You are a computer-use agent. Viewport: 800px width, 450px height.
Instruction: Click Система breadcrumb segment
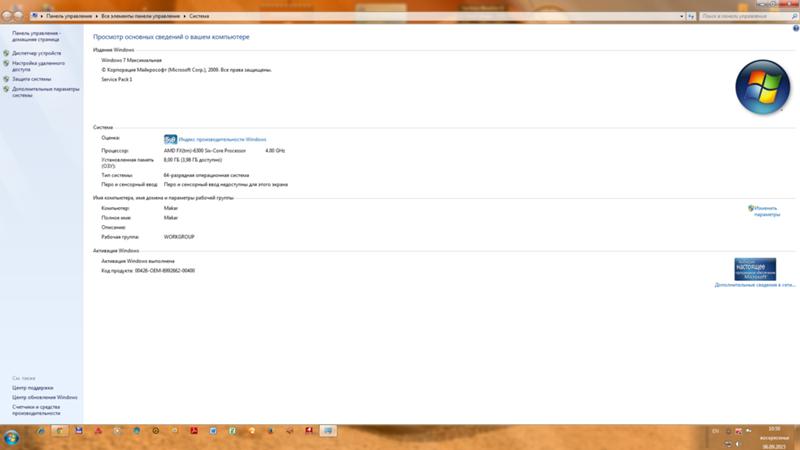199,16
